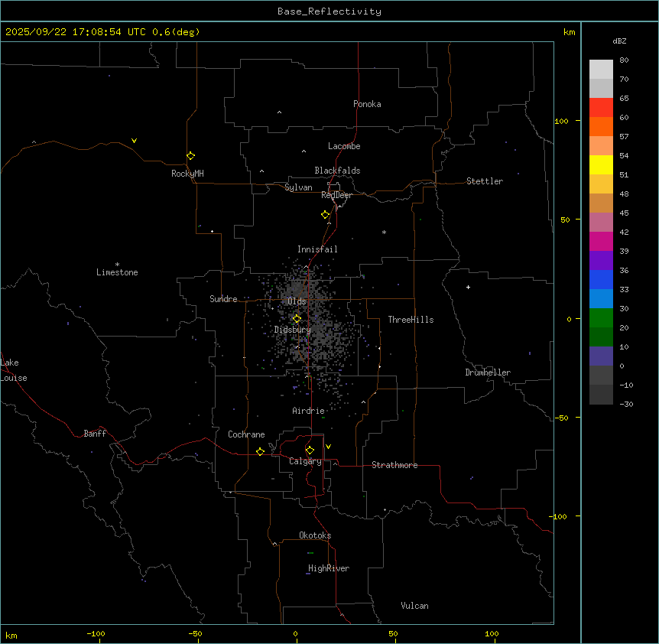This screenshot has width=659, height=644.
Task: Pick the magenta 39-42 dBZ legend swatch
Action: coord(601,241)
